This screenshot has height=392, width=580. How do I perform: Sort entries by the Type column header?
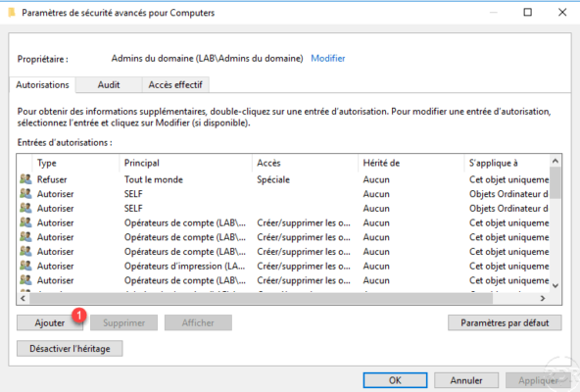(75, 163)
